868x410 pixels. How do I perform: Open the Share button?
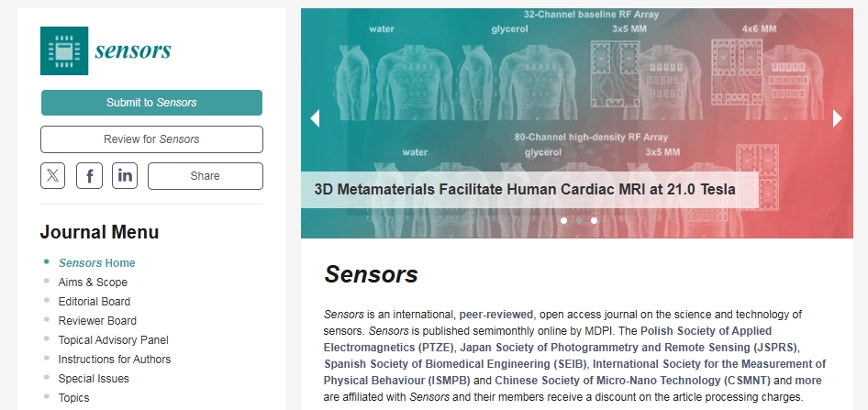pyautogui.click(x=205, y=176)
